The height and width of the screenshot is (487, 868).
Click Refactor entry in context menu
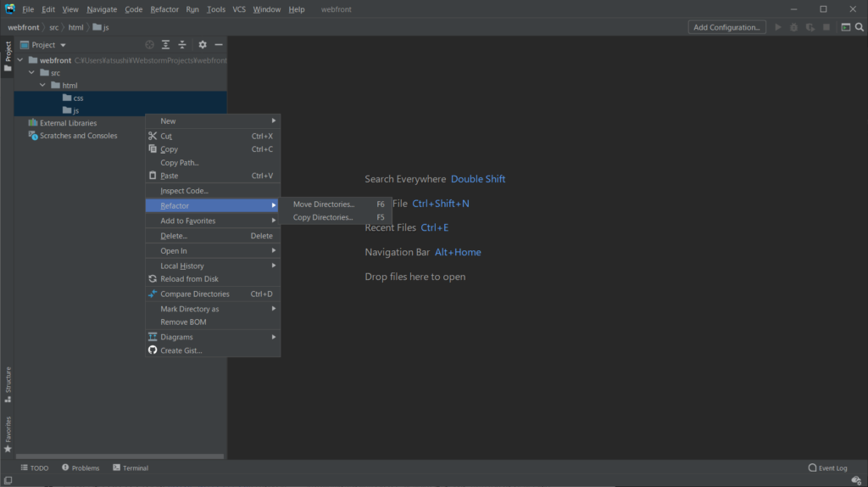213,205
